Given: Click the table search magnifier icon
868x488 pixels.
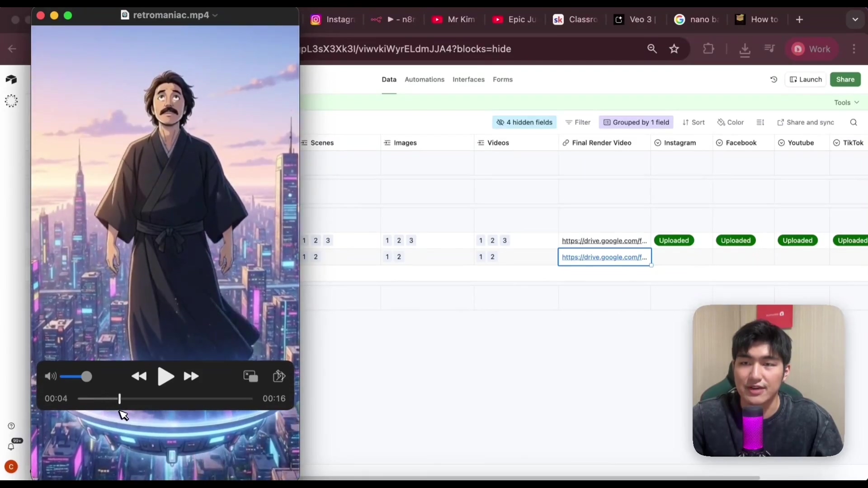Looking at the screenshot, I should click(x=853, y=122).
